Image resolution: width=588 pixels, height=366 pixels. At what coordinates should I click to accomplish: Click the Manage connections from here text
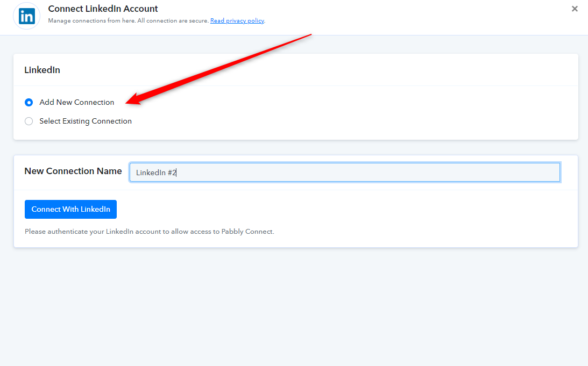[x=128, y=20]
